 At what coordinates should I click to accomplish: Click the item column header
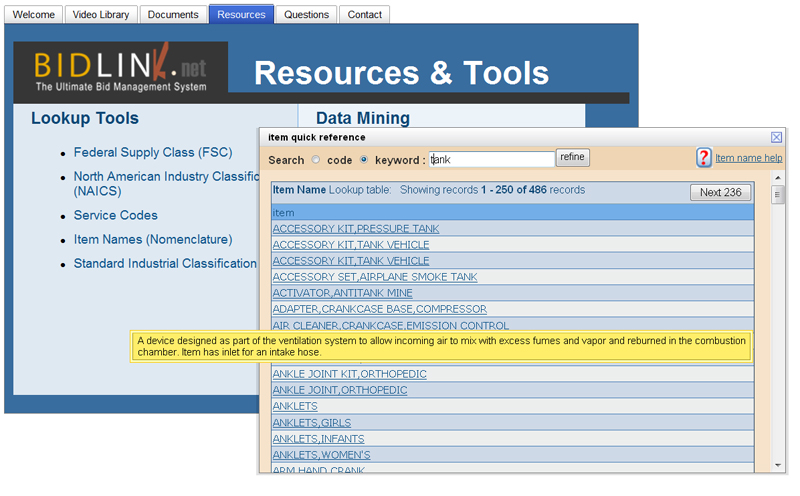coord(513,213)
